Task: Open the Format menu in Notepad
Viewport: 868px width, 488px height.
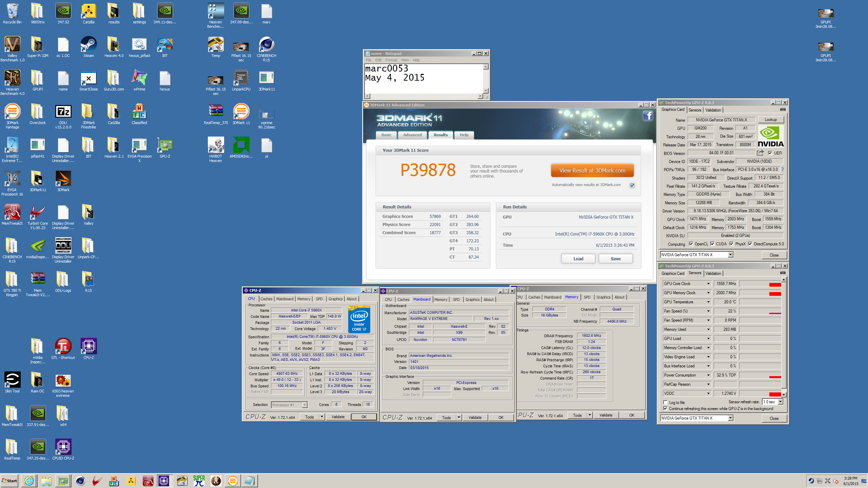Action: (391, 60)
